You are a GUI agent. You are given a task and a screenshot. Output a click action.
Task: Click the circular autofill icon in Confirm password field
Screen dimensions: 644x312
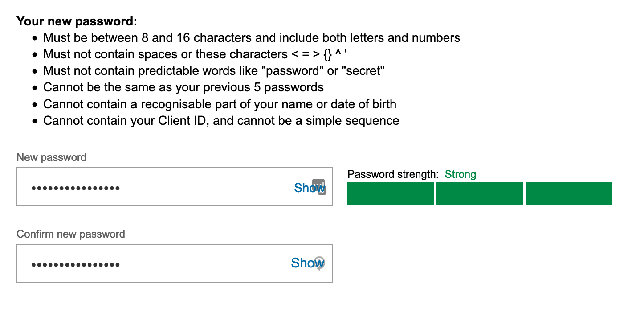[x=319, y=263]
